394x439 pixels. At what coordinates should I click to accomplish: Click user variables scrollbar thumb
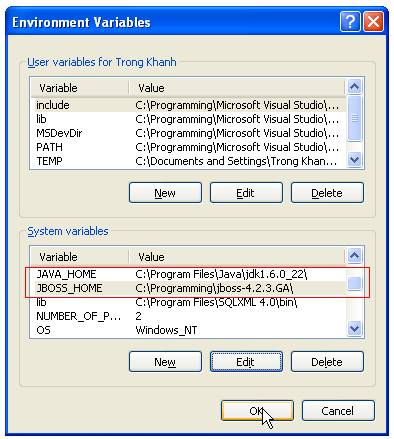pos(354,118)
